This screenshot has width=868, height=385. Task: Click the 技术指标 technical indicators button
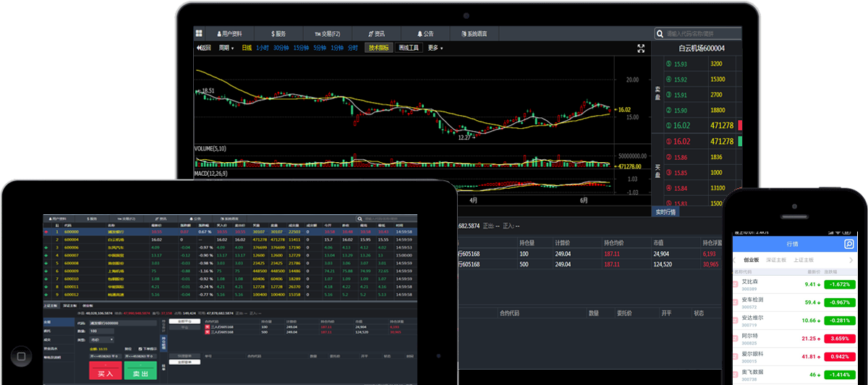(379, 48)
